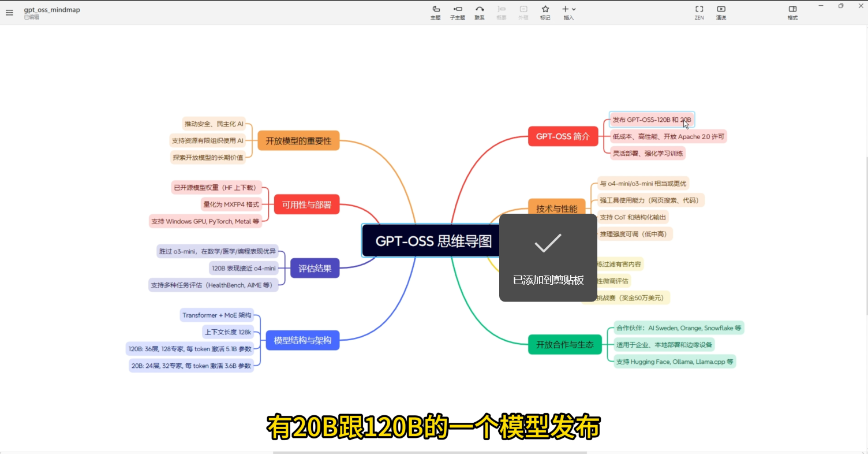Image resolution: width=868 pixels, height=454 pixels.
Task: Create a relationship line with 联系
Action: (480, 13)
